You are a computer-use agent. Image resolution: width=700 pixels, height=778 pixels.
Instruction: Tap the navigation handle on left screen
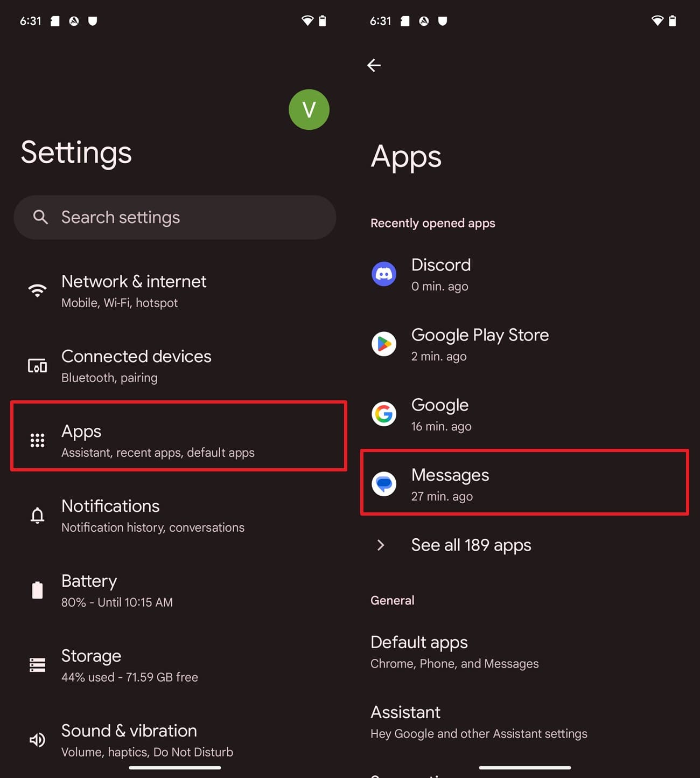(x=175, y=767)
